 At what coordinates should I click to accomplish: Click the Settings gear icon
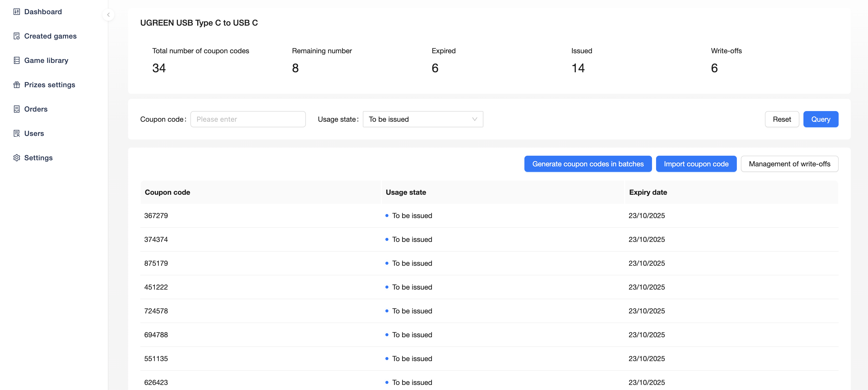pyautogui.click(x=16, y=157)
